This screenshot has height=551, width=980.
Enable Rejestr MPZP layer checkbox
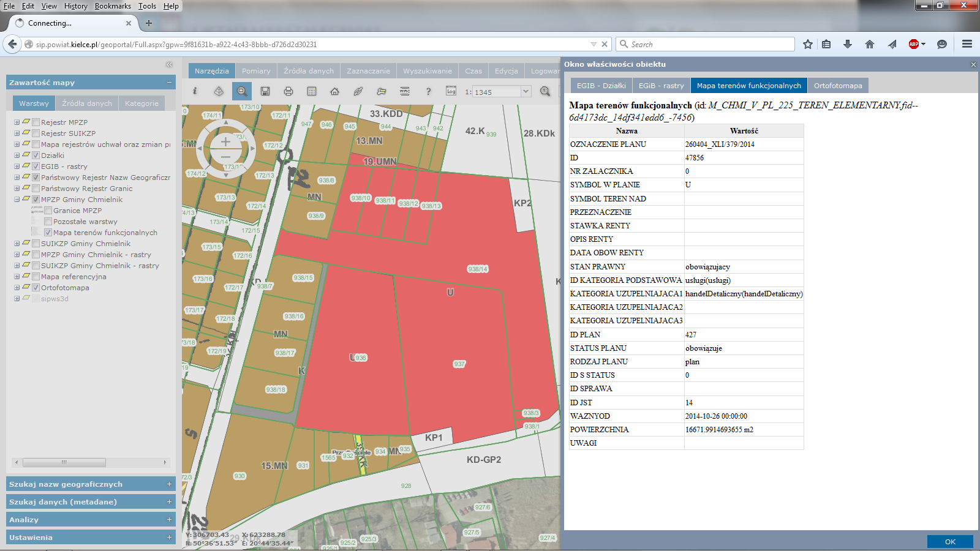(36, 122)
